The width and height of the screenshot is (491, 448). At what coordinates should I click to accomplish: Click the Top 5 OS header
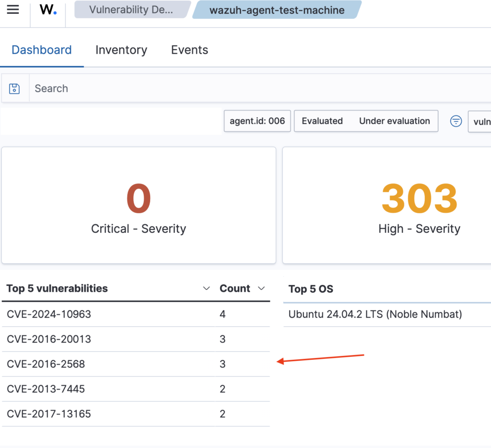[311, 289]
